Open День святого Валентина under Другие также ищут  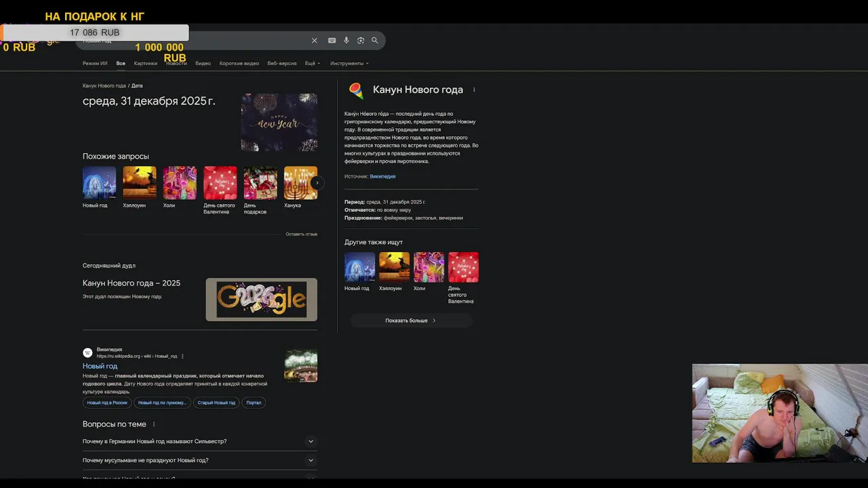click(463, 267)
